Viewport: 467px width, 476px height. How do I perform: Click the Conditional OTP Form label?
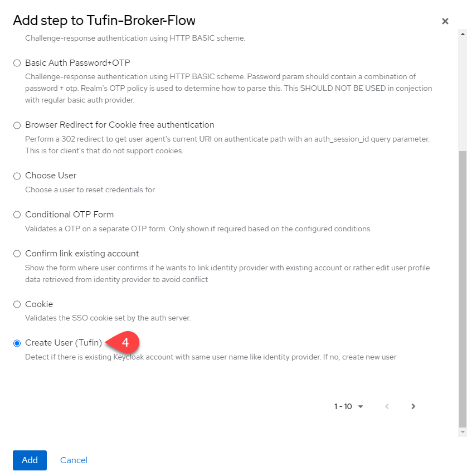click(69, 215)
